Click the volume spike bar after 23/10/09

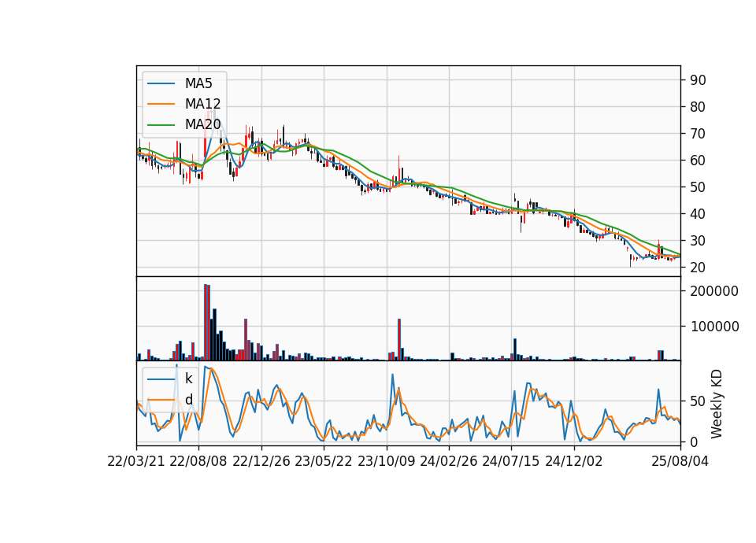399,340
